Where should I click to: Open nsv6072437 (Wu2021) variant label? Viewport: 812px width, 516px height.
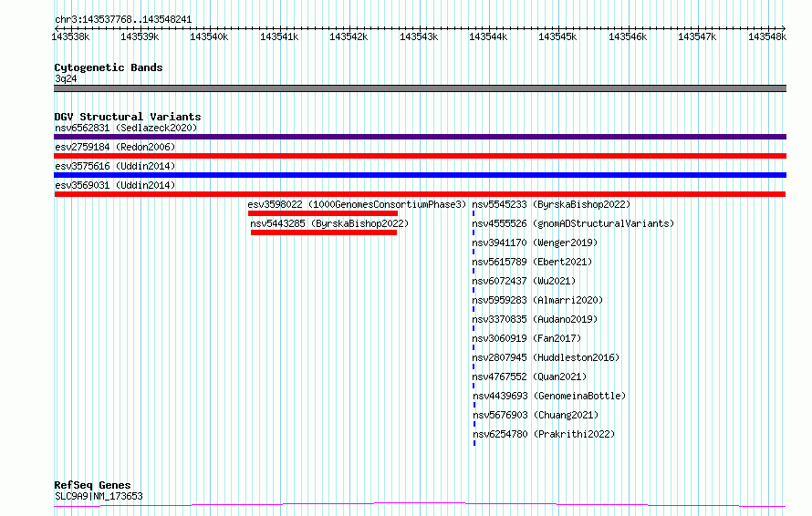pyautogui.click(x=524, y=281)
